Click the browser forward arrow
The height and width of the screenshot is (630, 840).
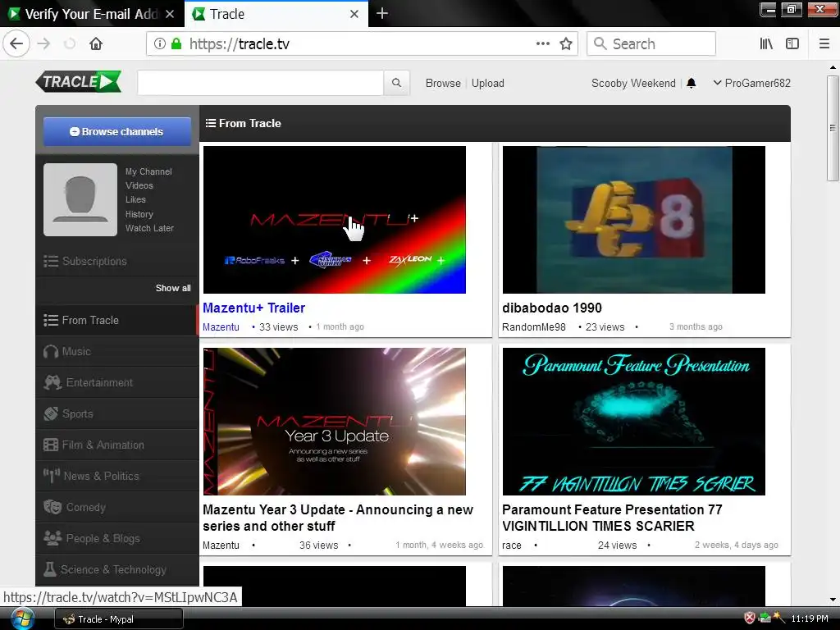(x=44, y=43)
